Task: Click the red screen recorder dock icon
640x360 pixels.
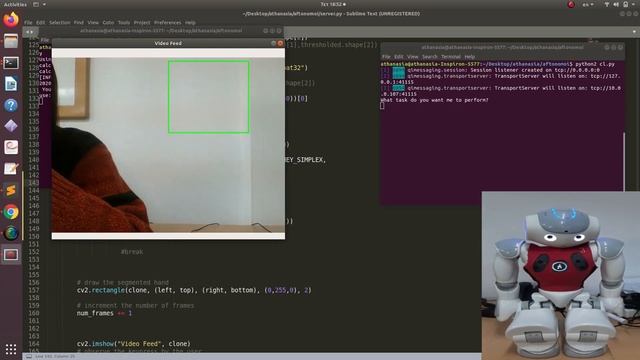Action: 11,255
